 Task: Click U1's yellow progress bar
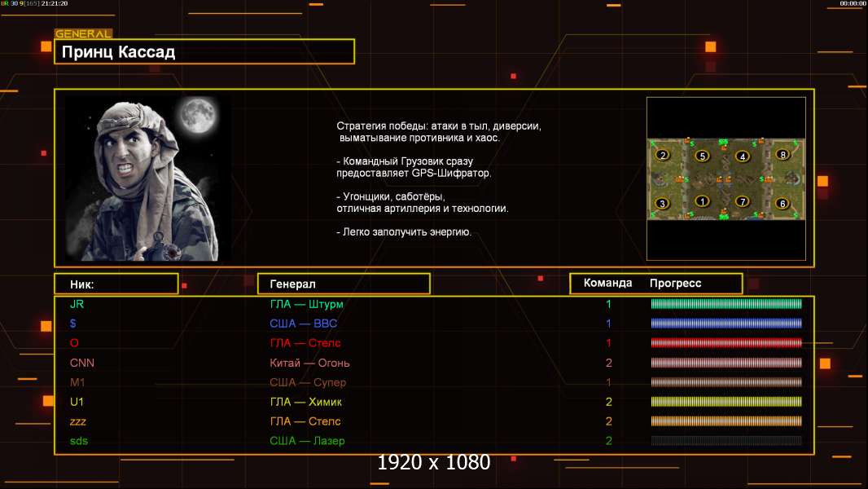tap(726, 402)
